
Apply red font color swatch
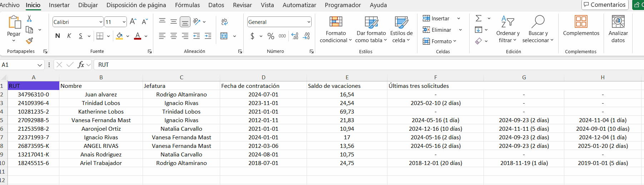pos(138,36)
